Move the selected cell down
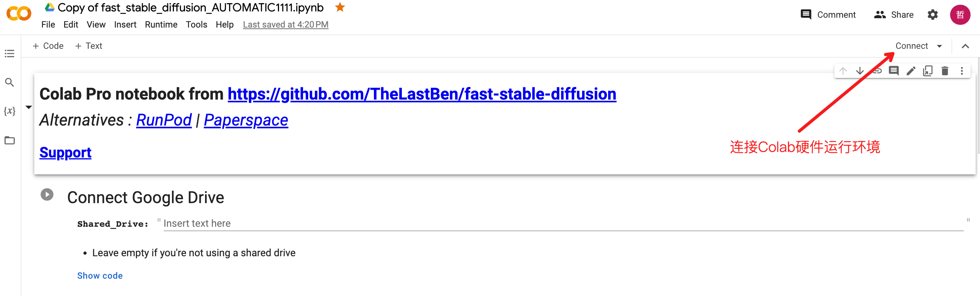This screenshot has height=296, width=980. tap(860, 71)
